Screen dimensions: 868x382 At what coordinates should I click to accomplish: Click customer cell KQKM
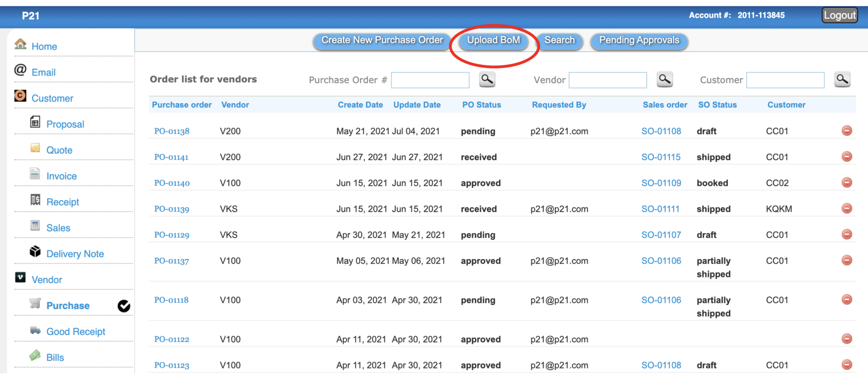(779, 209)
